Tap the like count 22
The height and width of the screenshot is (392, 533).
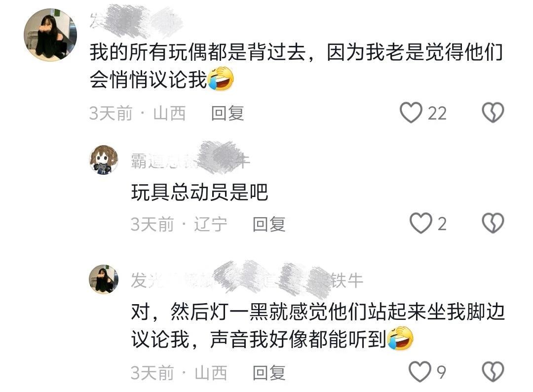(437, 113)
